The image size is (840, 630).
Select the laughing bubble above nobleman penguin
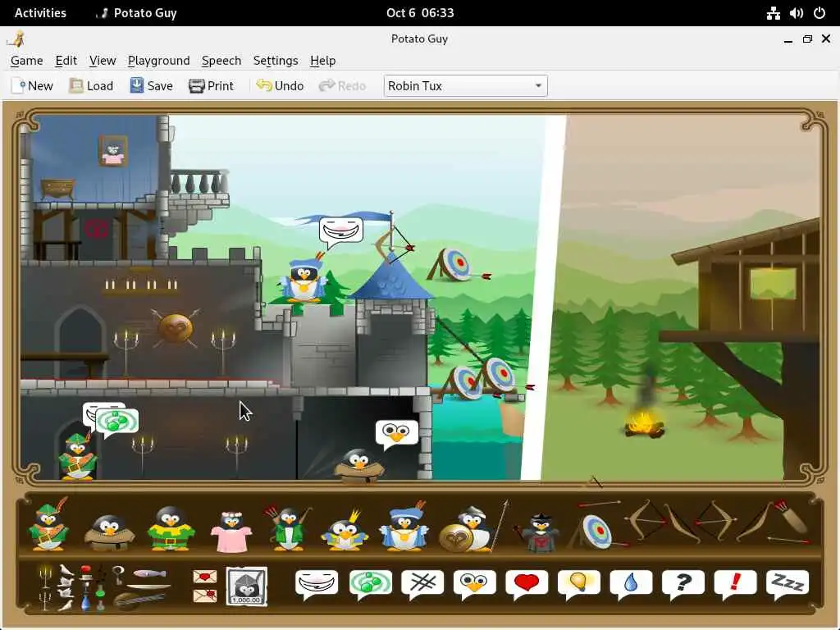click(x=341, y=232)
